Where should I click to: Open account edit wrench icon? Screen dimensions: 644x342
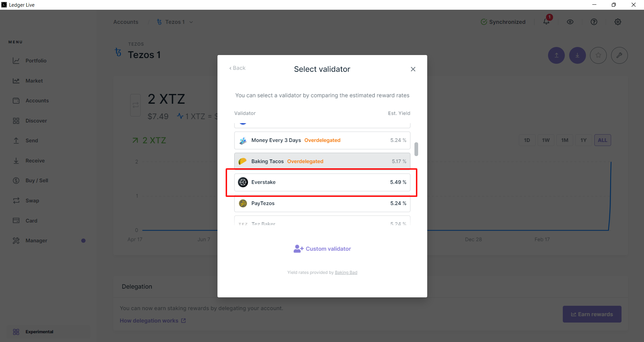coord(620,55)
